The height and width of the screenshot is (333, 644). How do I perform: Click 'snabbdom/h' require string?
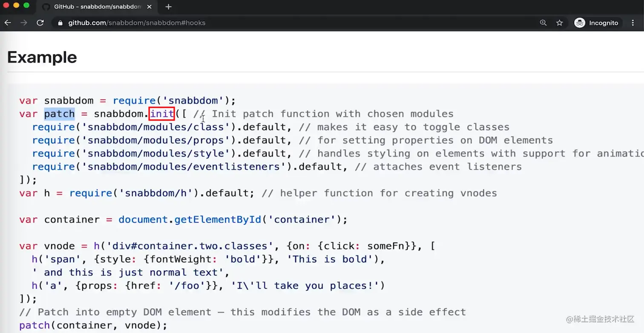point(155,193)
